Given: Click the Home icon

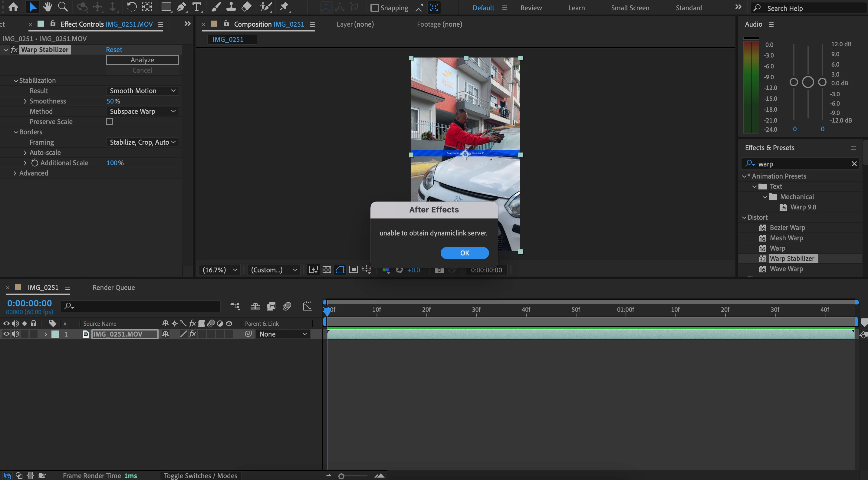Looking at the screenshot, I should [13, 7].
